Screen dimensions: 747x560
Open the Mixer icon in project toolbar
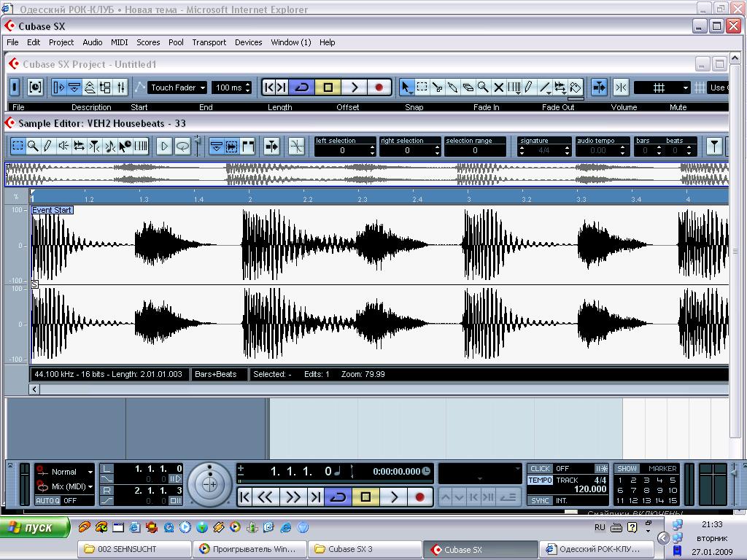[121, 87]
